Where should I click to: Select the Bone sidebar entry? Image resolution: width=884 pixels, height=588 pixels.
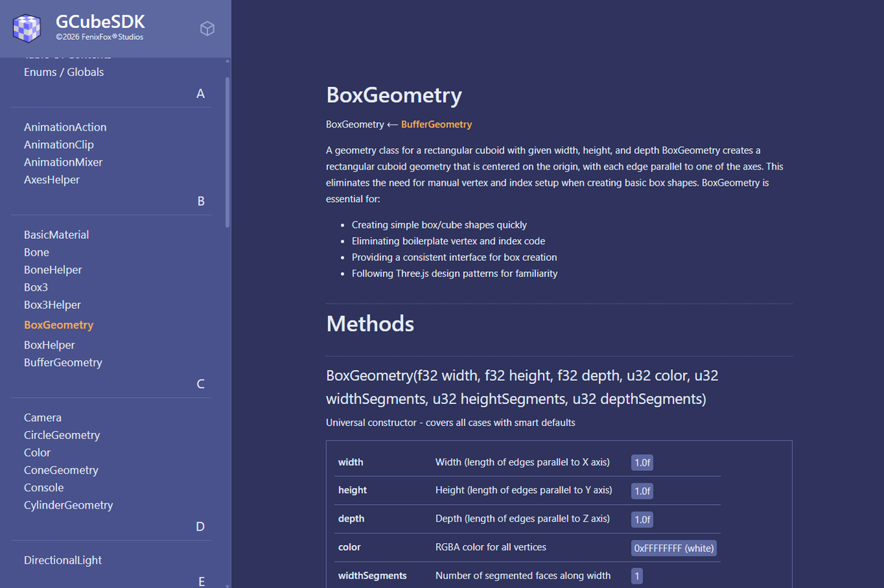coord(36,253)
